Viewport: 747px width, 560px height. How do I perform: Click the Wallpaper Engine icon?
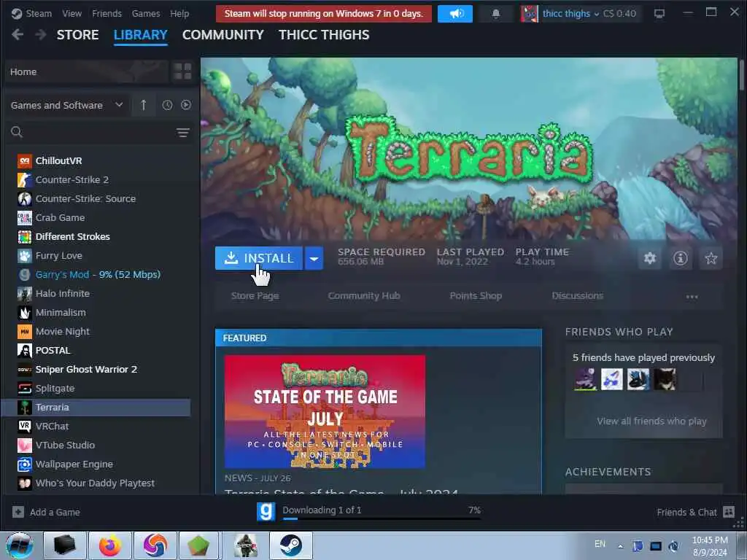point(24,464)
